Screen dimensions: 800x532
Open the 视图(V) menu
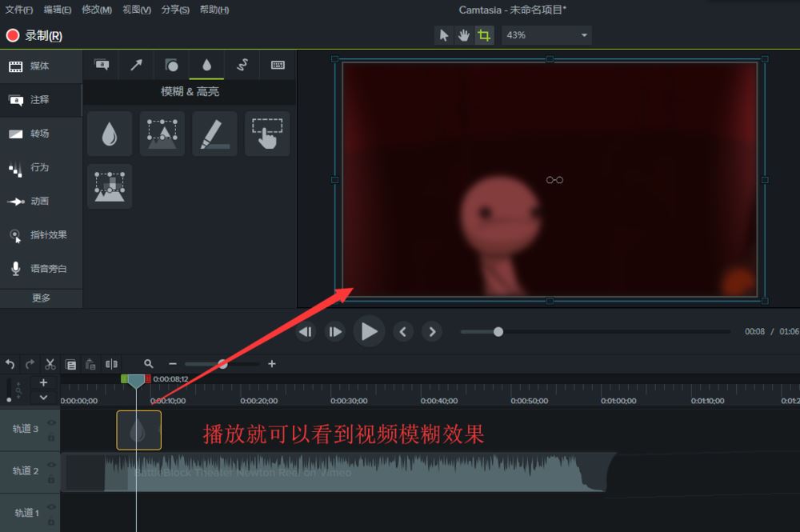[x=137, y=10]
